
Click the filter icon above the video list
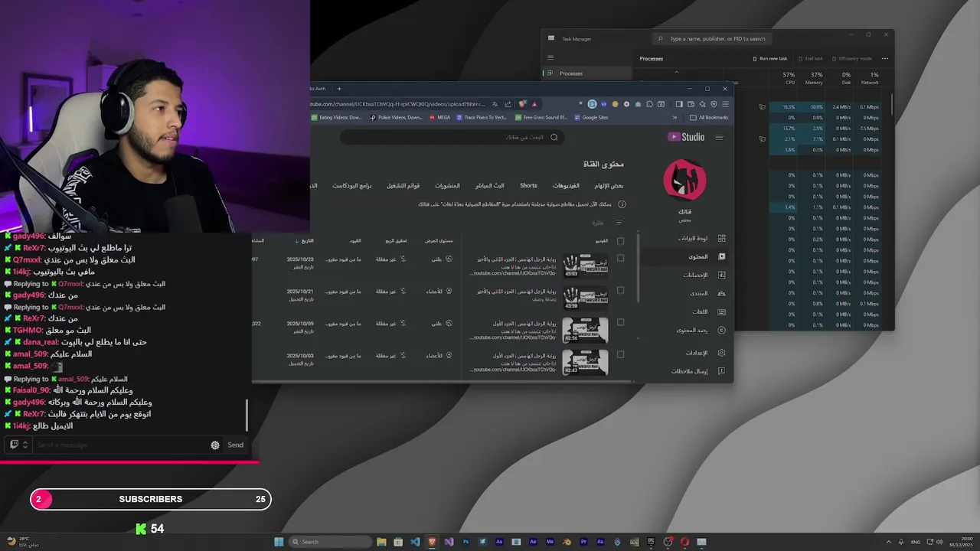pyautogui.click(x=619, y=223)
